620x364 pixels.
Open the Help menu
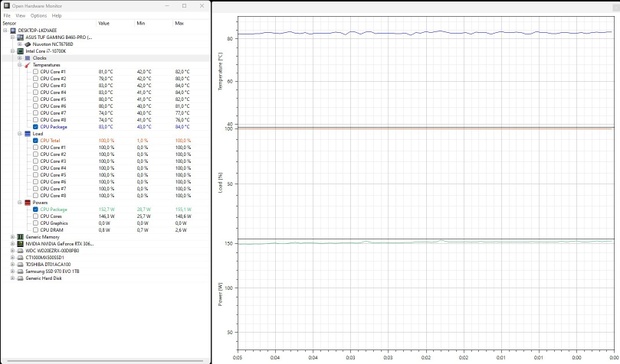click(57, 16)
